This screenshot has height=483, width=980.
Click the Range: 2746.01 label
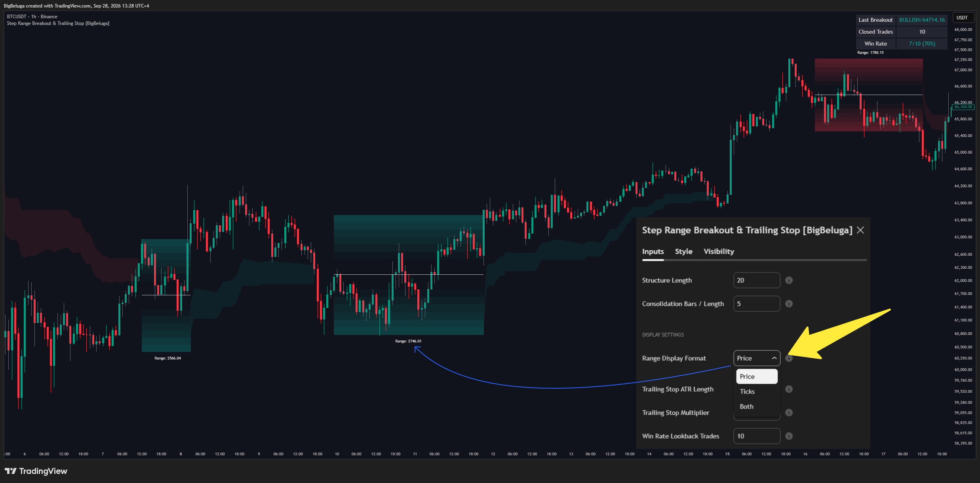tap(408, 341)
